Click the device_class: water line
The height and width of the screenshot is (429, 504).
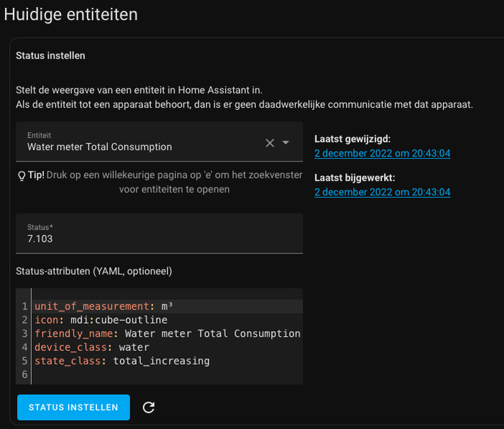[x=92, y=347]
